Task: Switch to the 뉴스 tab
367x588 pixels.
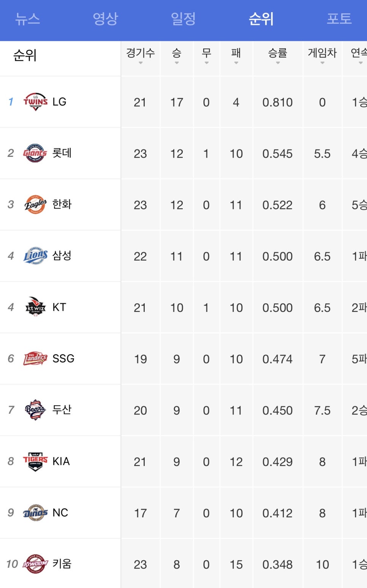Action: (x=27, y=19)
